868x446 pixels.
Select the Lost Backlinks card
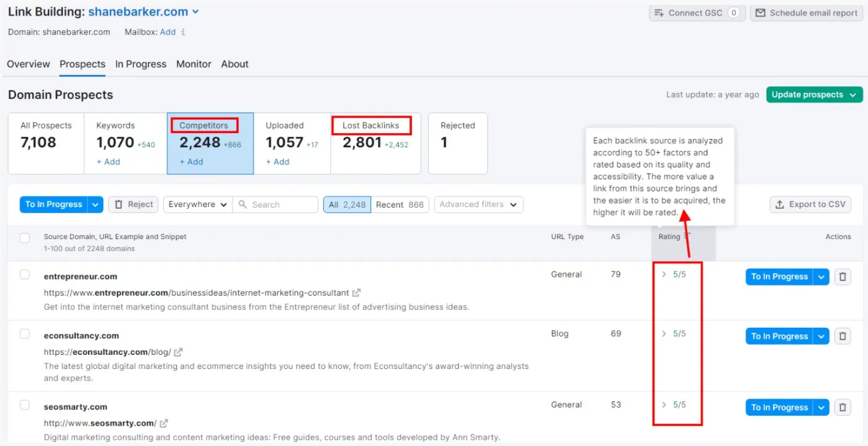[x=376, y=144]
